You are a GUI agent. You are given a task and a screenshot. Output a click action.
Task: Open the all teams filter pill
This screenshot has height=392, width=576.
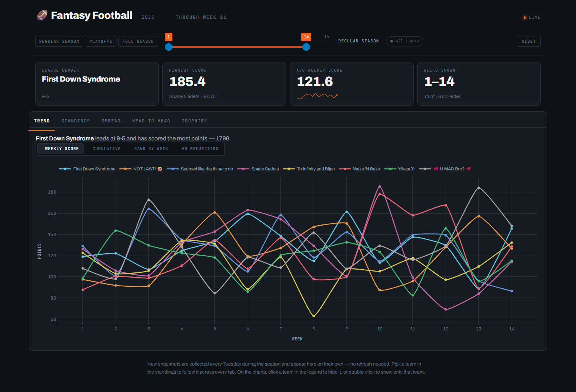[404, 41]
